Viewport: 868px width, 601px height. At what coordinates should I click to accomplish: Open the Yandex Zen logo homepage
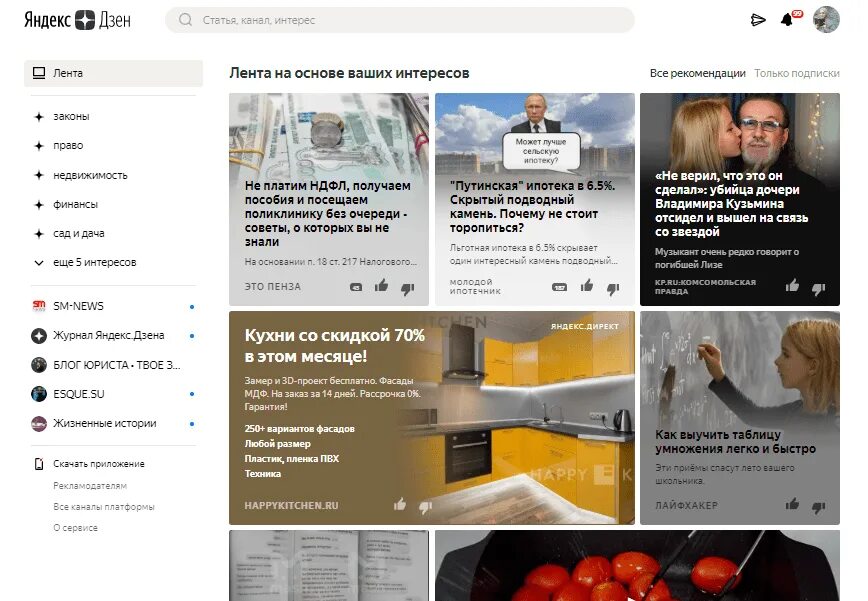pos(78,20)
